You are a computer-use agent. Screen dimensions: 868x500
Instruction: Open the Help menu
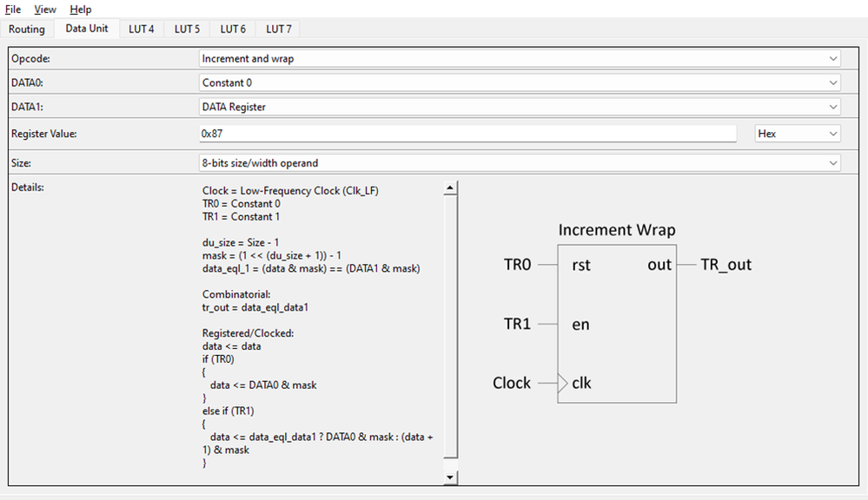coord(80,9)
